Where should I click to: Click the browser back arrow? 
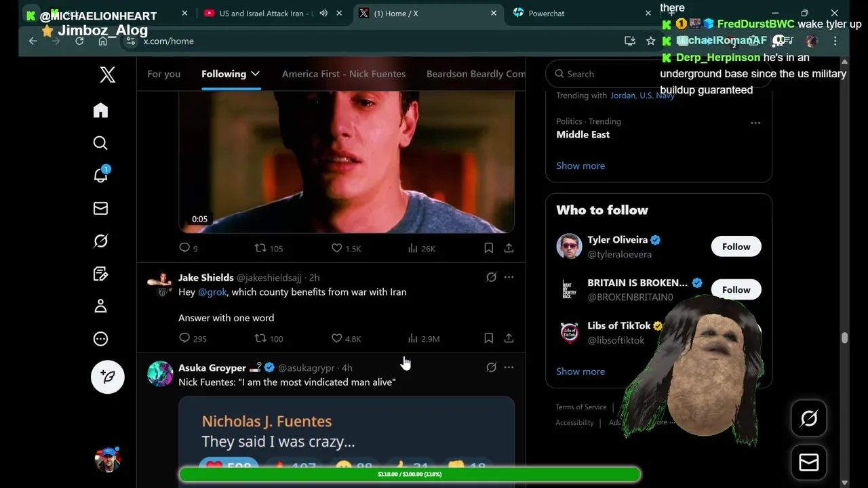pos(33,41)
